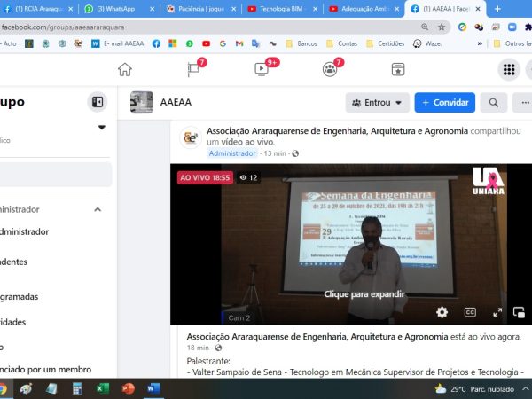
Task: Open the Calculator in taskbar
Action: [x=77, y=388]
